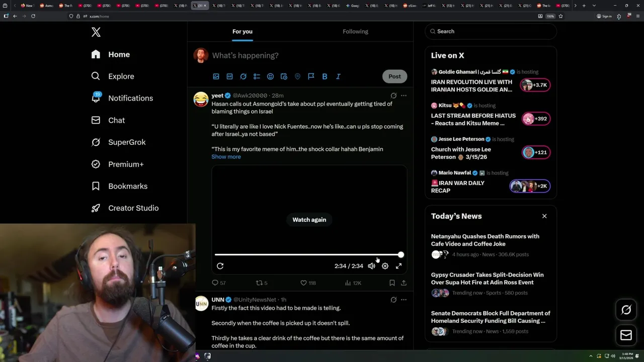View analytics showing 12K views

[x=353, y=283]
